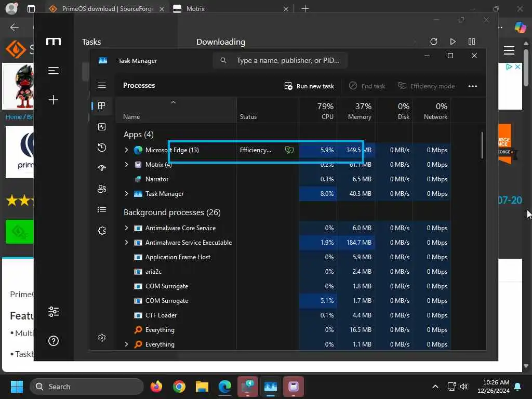Click the Home breadcrumb link on SourceForge
Screen dimensions: 532x399
[x=14, y=117]
